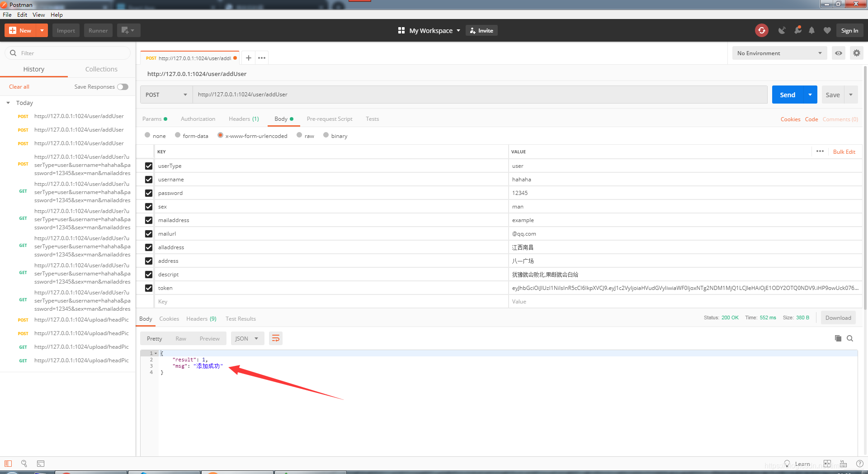Viewport: 868px width, 474px height.
Task: Open tab options three-dot menu
Action: 262,58
